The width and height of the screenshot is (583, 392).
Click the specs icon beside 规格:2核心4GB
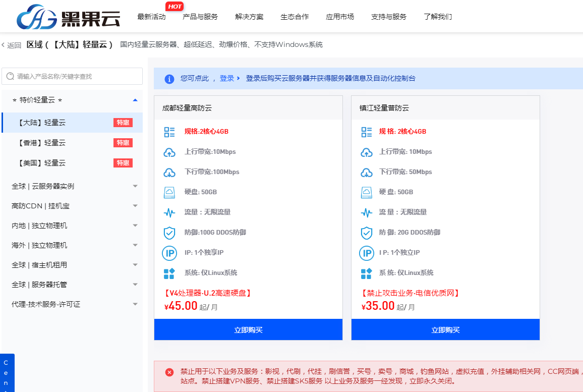169,132
